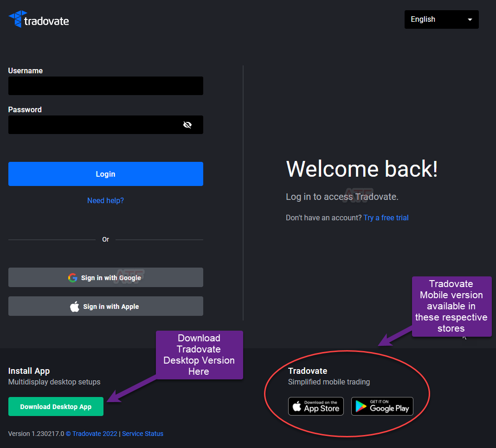Open the App Store download badge

point(316,406)
